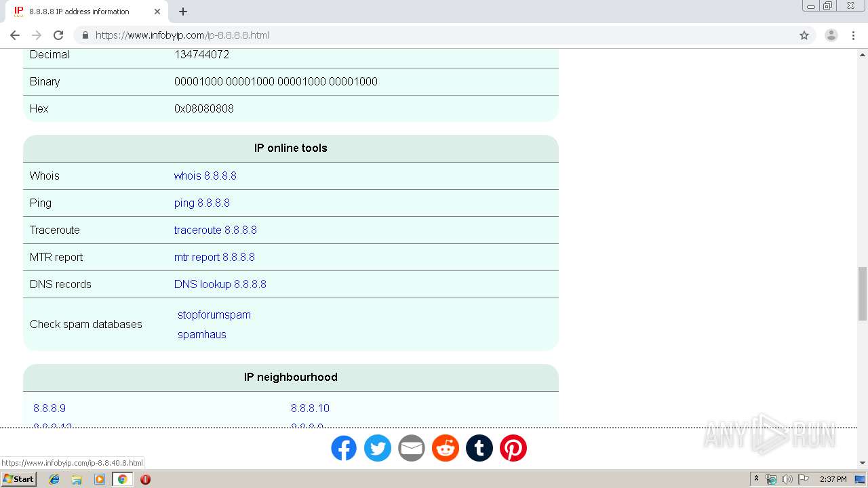Click scrollbar up arrow

[x=863, y=54]
